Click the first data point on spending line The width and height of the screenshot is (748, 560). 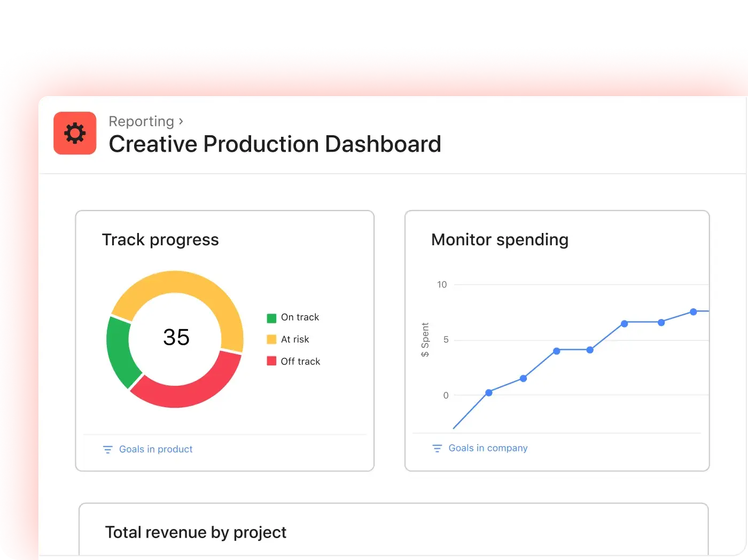click(489, 393)
